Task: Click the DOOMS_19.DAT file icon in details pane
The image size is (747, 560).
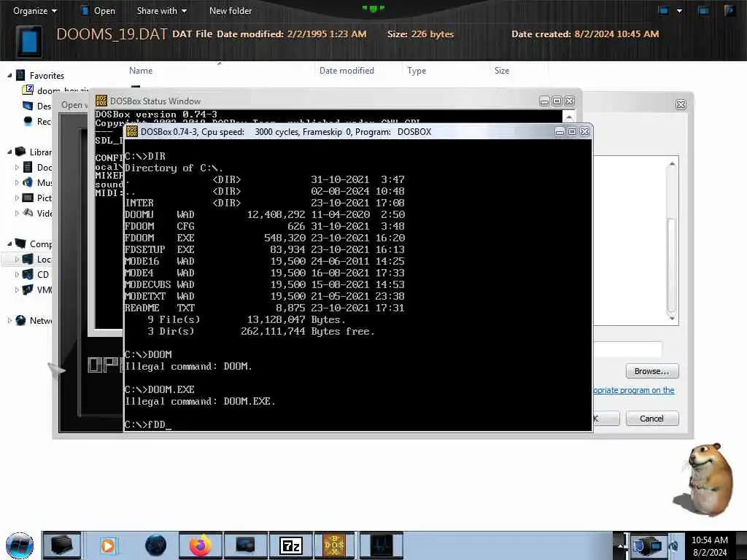Action: pyautogui.click(x=29, y=41)
